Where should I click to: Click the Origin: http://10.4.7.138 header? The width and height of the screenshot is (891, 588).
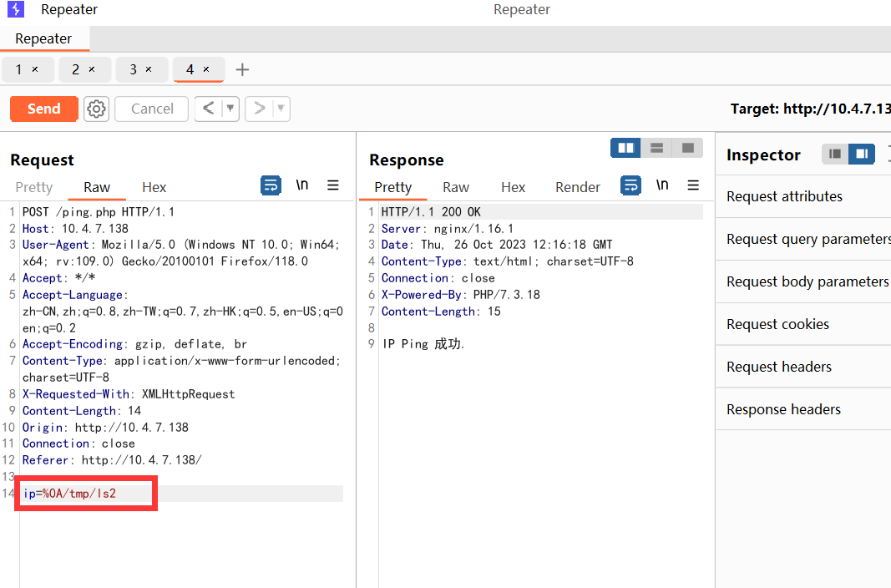click(x=105, y=427)
